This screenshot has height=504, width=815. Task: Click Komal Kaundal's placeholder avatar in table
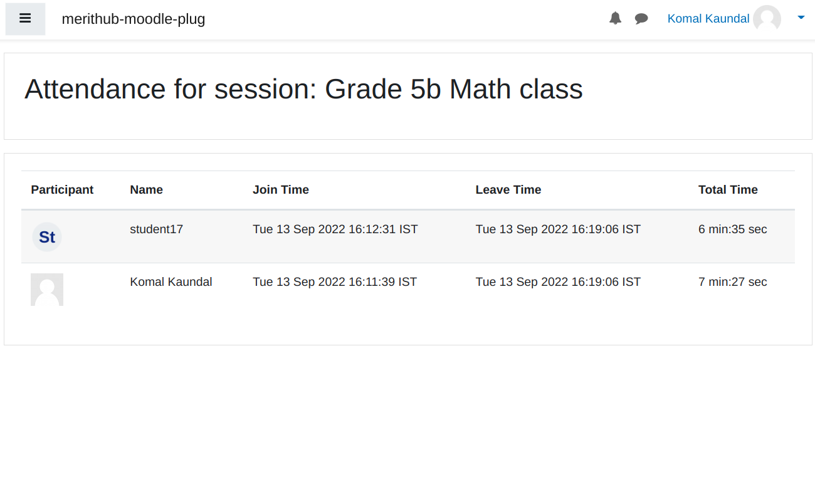click(x=47, y=290)
